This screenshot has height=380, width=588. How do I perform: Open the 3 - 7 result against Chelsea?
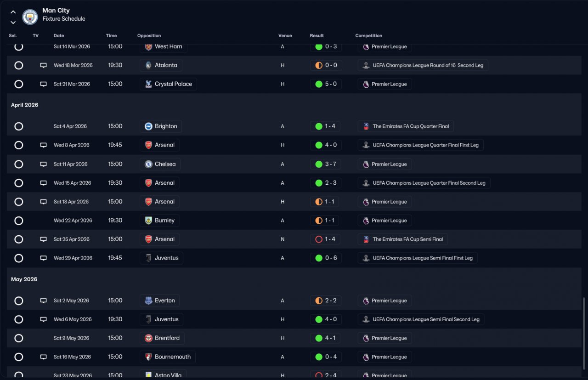tap(326, 164)
